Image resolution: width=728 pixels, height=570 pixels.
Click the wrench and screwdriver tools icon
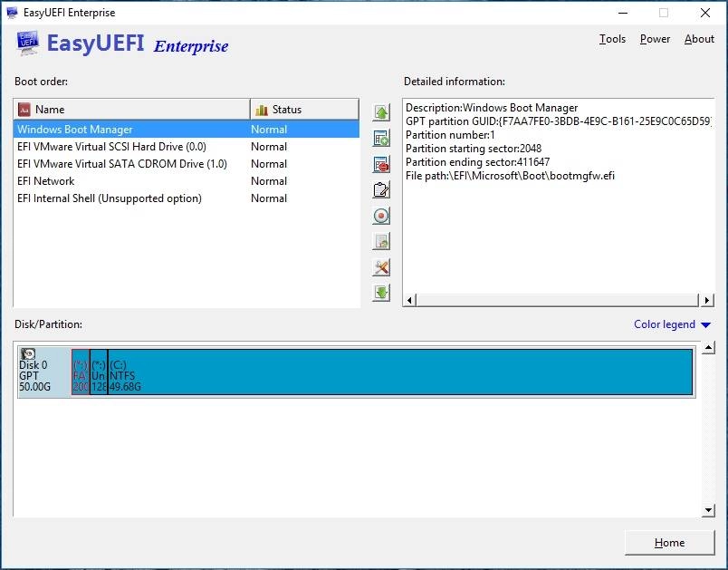381,267
